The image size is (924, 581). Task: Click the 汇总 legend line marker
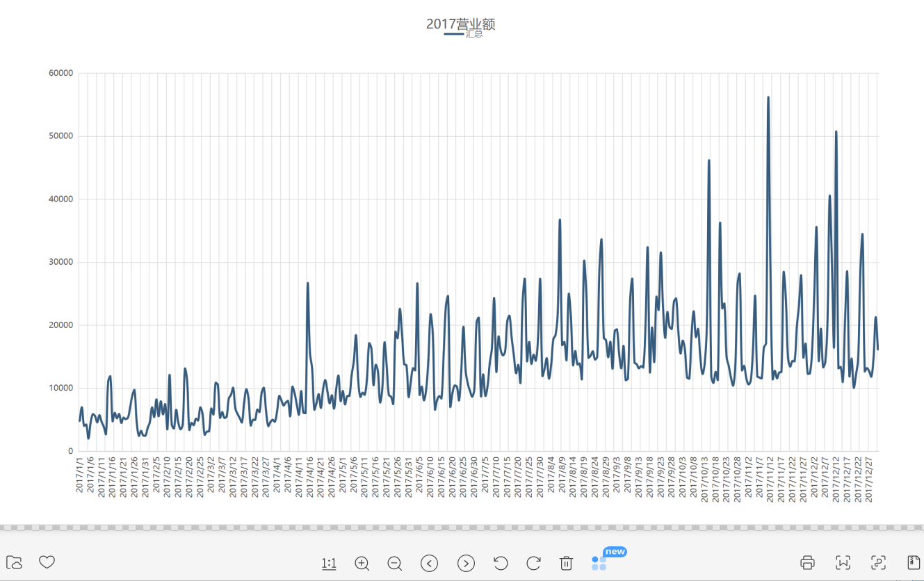click(454, 33)
